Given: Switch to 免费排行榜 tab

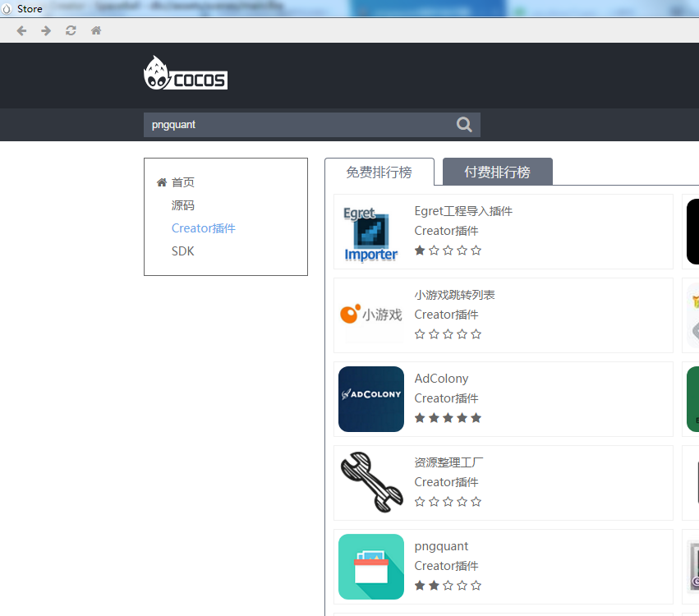Looking at the screenshot, I should coord(379,172).
